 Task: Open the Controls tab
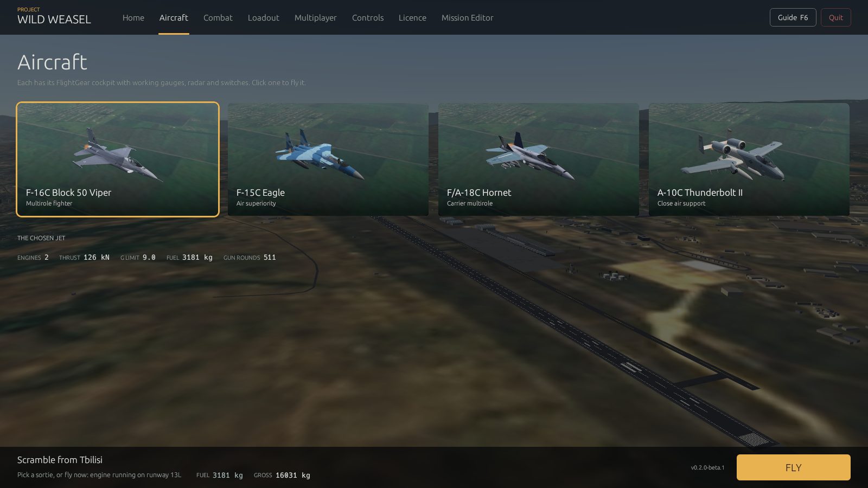pos(367,17)
